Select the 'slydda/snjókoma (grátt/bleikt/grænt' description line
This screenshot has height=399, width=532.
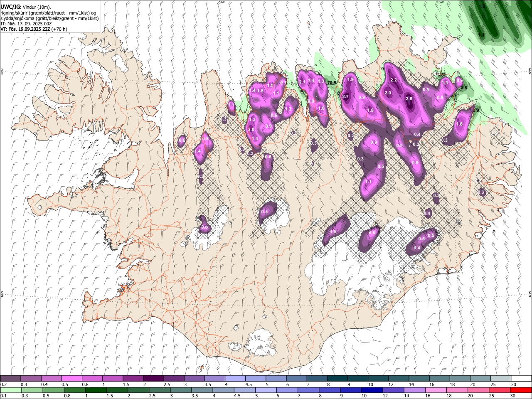49,18
